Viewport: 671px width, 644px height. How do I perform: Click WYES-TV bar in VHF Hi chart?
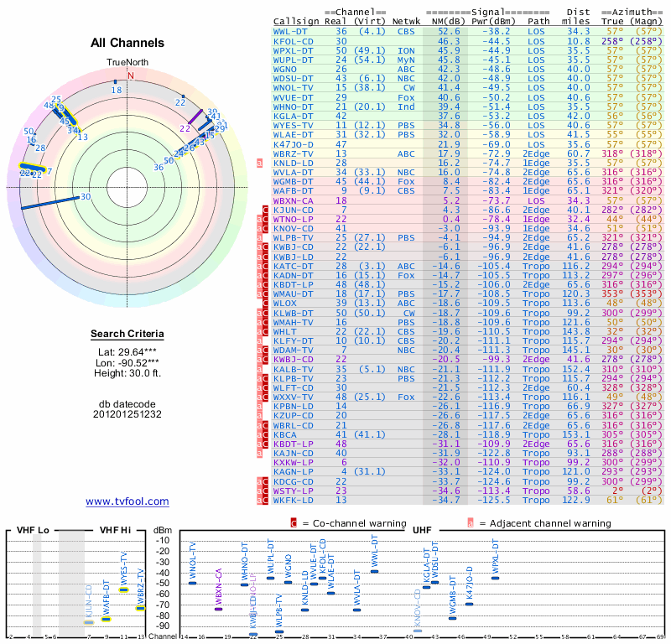click(123, 589)
